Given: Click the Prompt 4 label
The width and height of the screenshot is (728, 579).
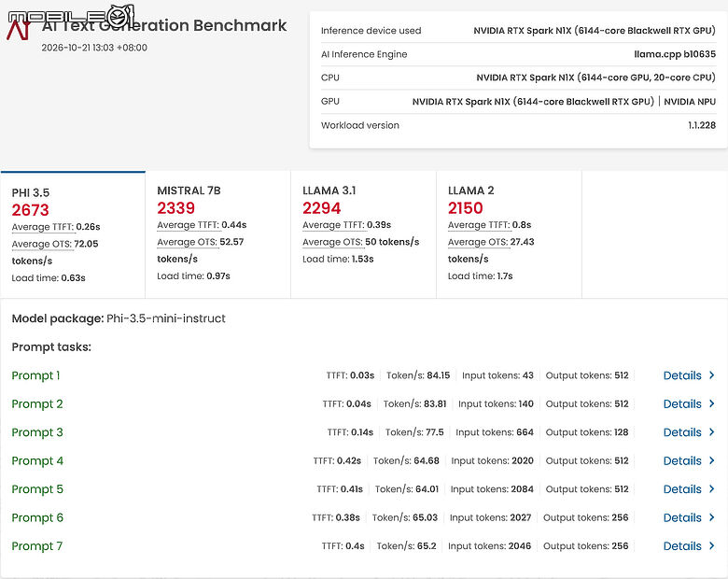Looking at the screenshot, I should 37,460.
